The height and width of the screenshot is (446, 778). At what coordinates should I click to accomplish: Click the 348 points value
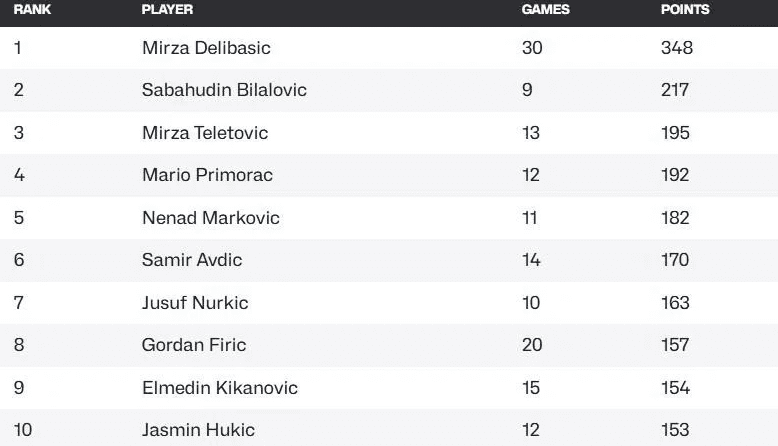(677, 48)
